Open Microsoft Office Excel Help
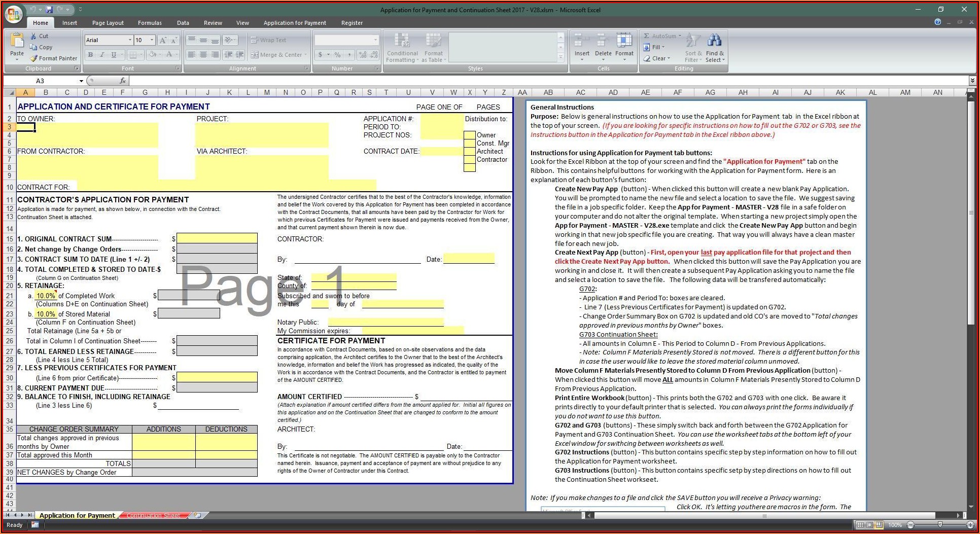The height and width of the screenshot is (534, 980). pyautogui.click(x=937, y=22)
